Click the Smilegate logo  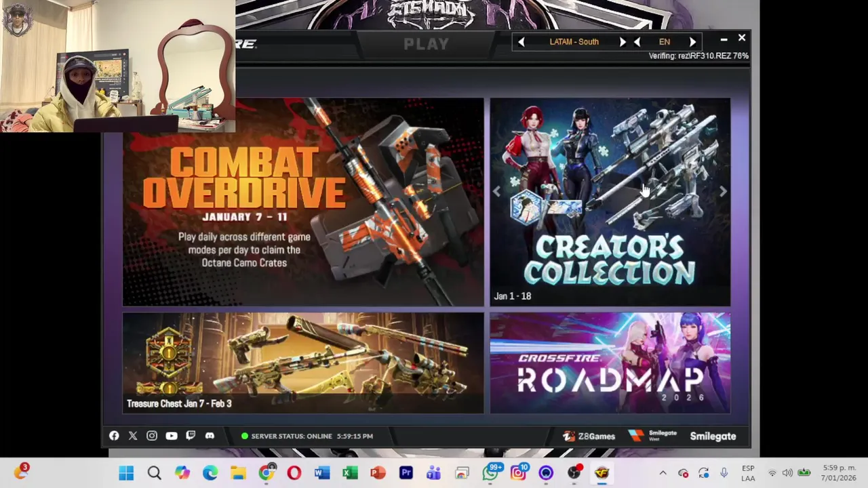pos(713,436)
